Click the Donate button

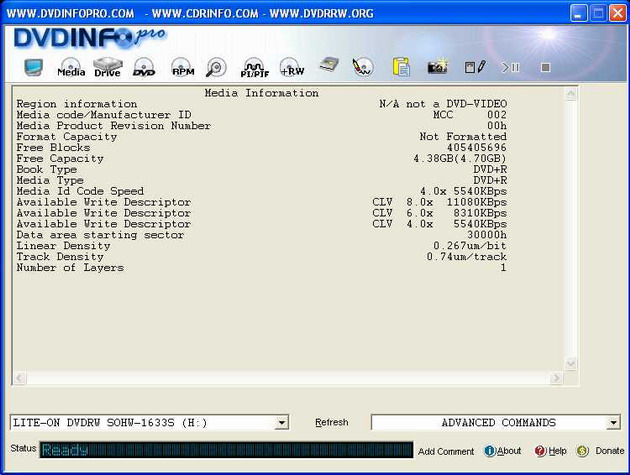click(x=600, y=451)
